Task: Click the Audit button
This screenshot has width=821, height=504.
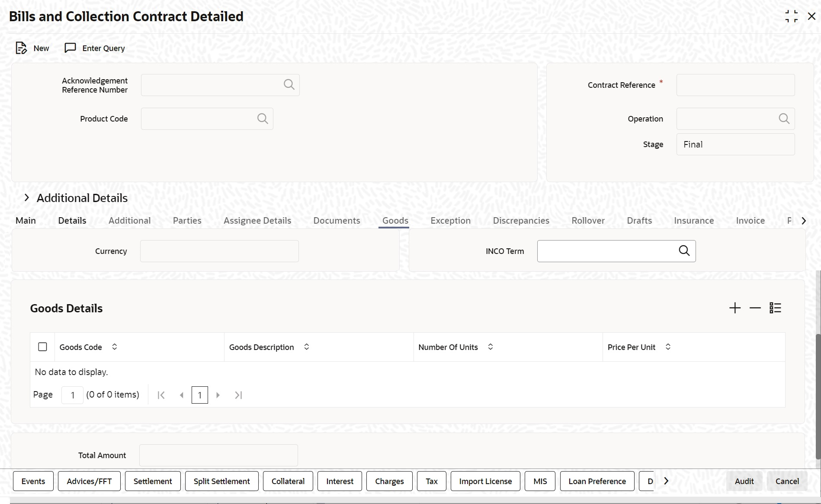Action: (744, 481)
